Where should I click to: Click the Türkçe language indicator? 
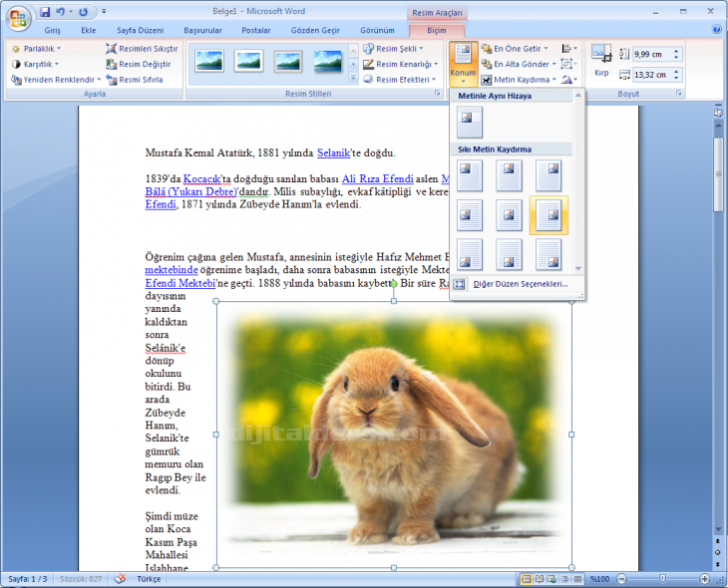[x=149, y=579]
